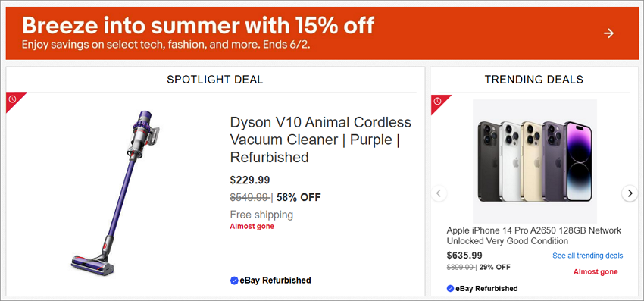Screen dimensions: 644x301
Task: Click the previous arrow in trending deals carousel
Action: [439, 193]
